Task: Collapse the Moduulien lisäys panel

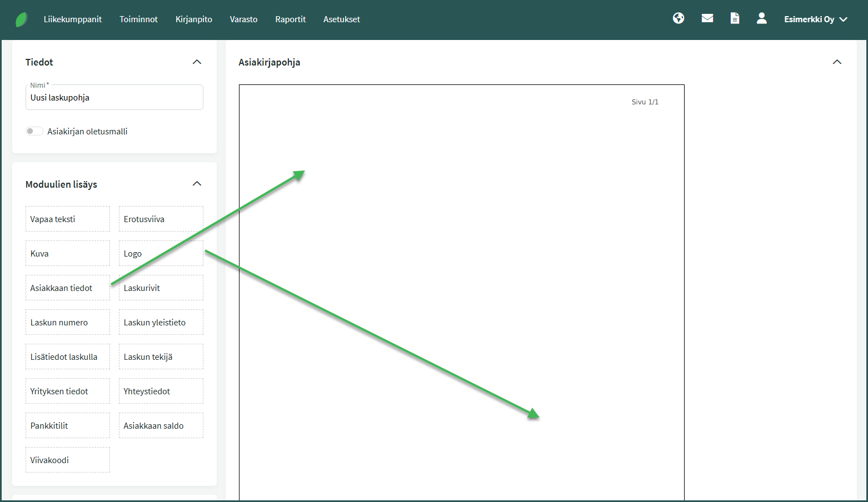Action: pyautogui.click(x=197, y=184)
